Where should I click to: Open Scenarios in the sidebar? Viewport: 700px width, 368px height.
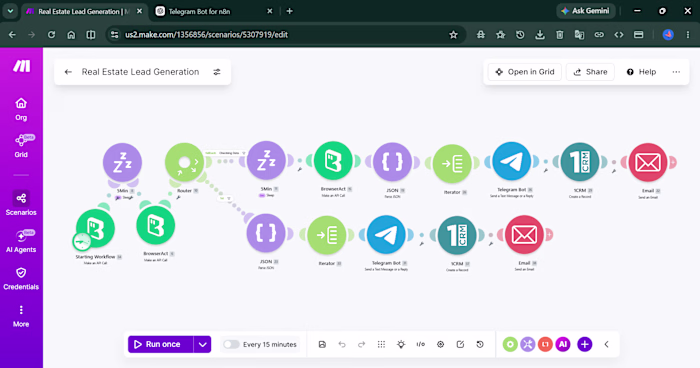coord(21,204)
